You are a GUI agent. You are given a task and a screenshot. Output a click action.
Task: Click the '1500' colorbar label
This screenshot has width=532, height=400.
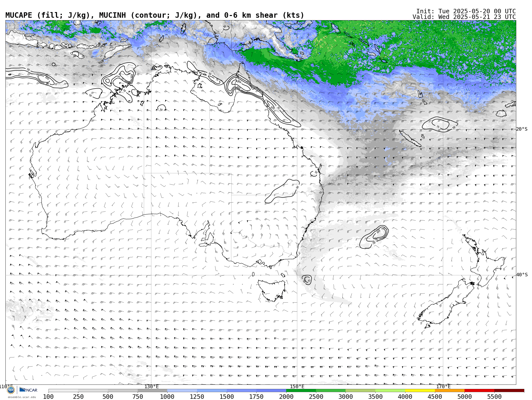tap(227, 397)
